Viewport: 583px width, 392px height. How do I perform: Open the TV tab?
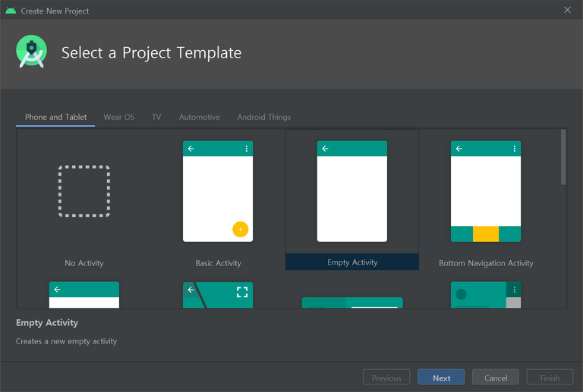click(156, 117)
